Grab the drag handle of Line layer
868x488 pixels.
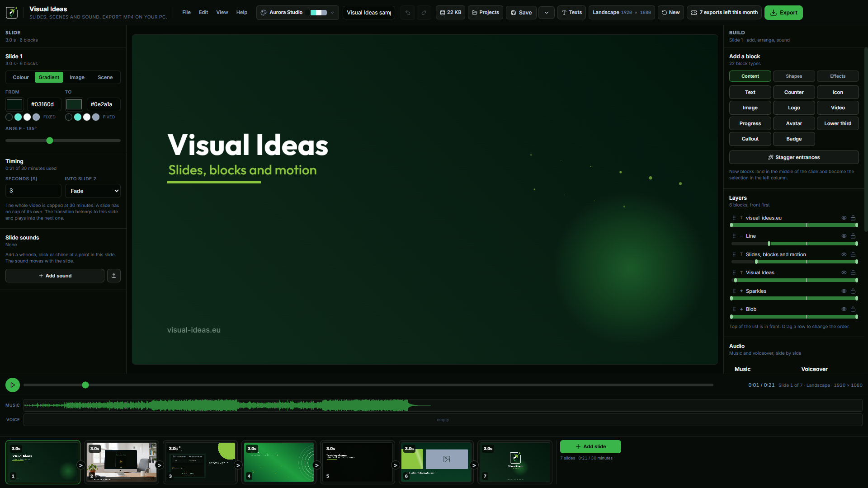(x=734, y=236)
